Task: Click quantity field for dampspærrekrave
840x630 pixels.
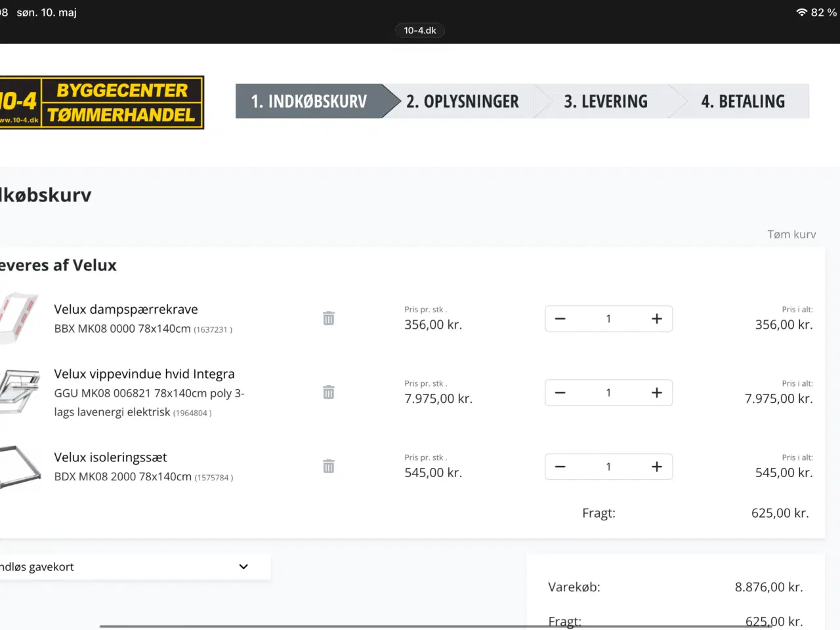Action: [608, 319]
